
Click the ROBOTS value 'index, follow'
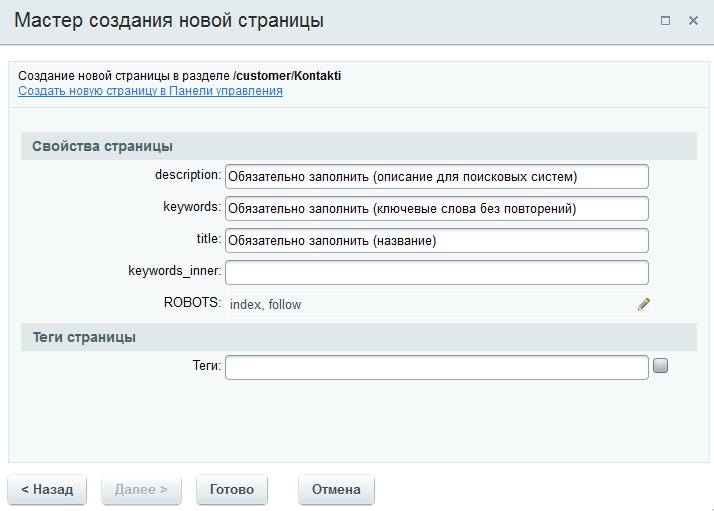[265, 304]
